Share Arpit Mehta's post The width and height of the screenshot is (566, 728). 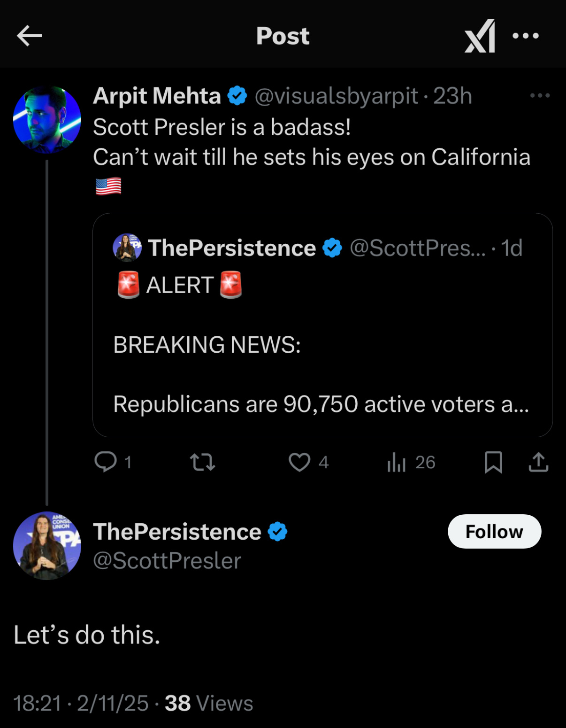(538, 462)
